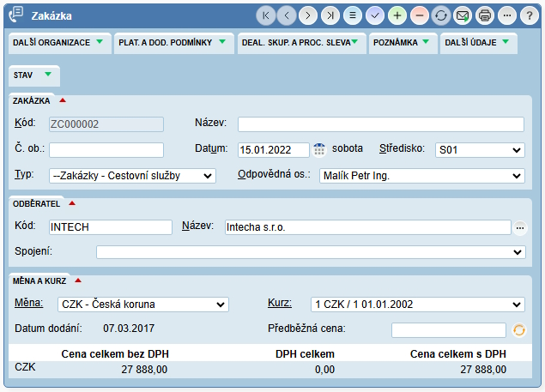545x392 pixels.
Task: Collapse the Zakázka section
Action: tap(63, 100)
